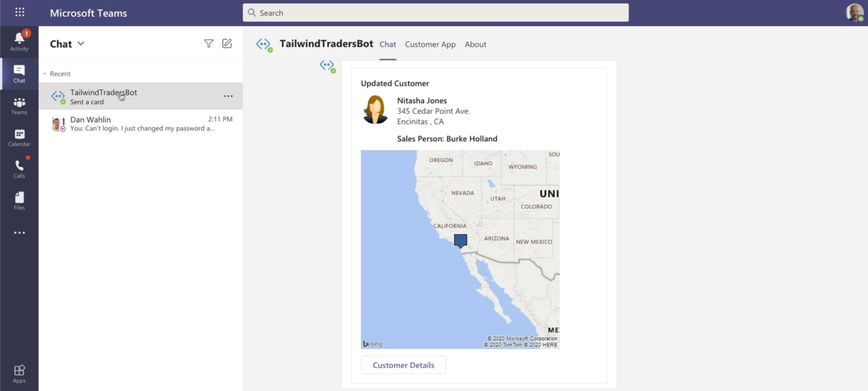Click the Bing map location pin marker
Screen dimensions: 868x391
(460, 241)
